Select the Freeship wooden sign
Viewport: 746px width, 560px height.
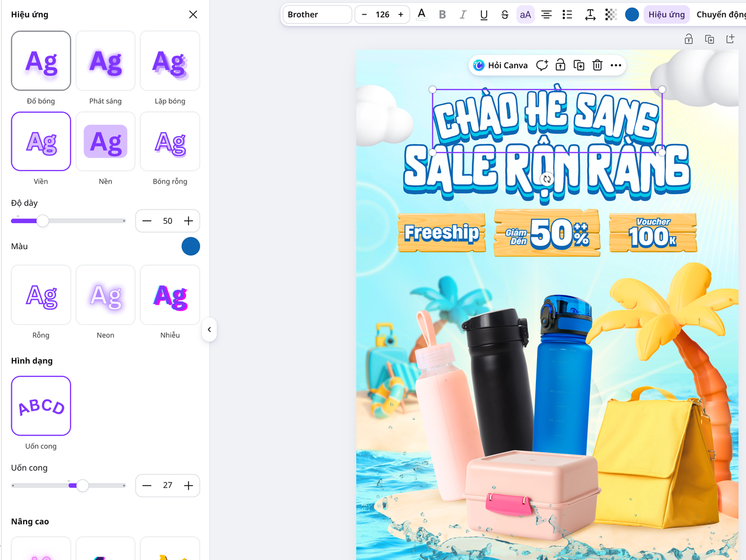coord(442,233)
